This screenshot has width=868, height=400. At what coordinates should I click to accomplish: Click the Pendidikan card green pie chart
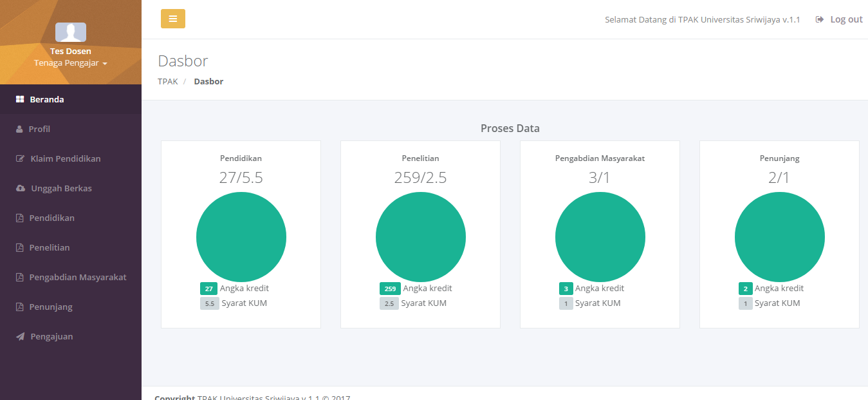click(241, 237)
